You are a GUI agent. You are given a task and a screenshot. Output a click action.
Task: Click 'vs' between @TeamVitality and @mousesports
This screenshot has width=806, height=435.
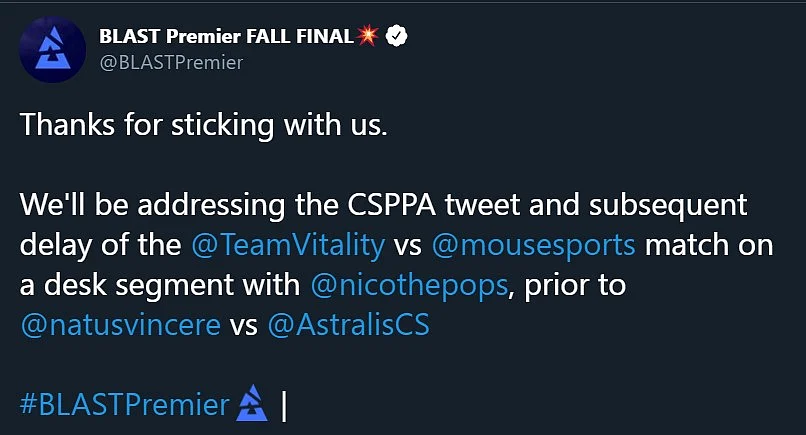[x=408, y=246]
